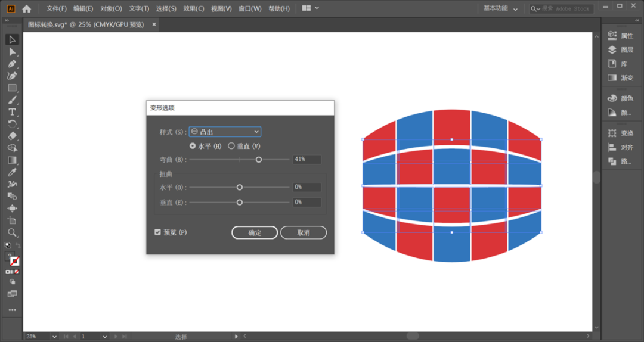Click the 确定 button
The image size is (644, 342).
255,232
